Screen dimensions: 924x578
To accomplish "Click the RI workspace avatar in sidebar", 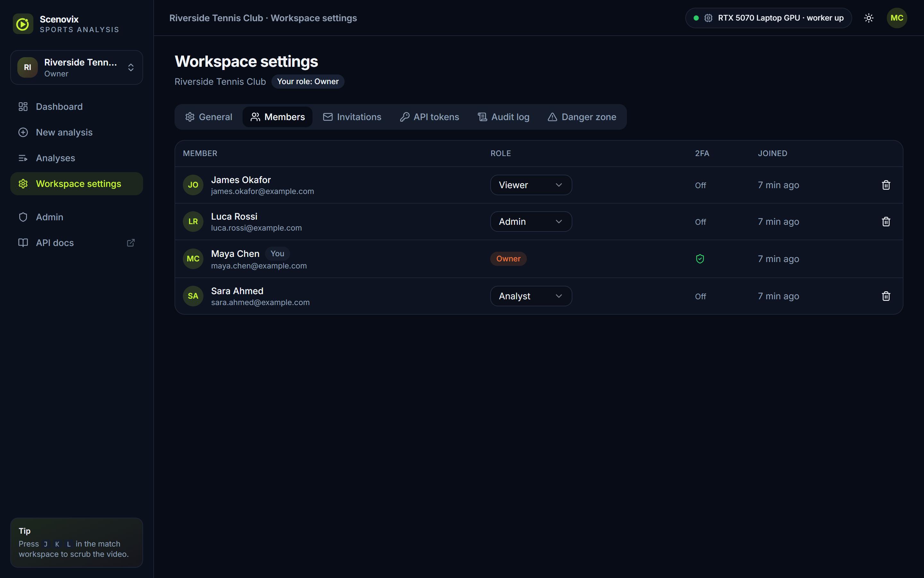I will (28, 68).
